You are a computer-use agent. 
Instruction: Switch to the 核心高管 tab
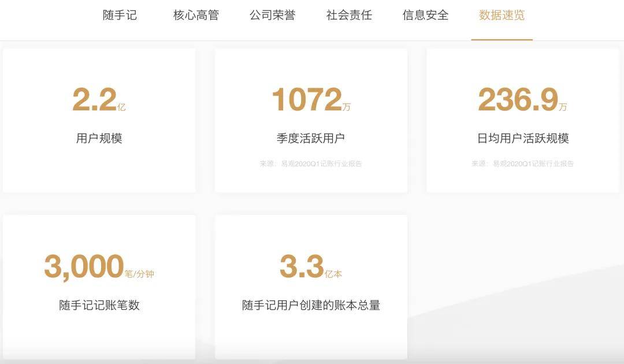tap(196, 16)
